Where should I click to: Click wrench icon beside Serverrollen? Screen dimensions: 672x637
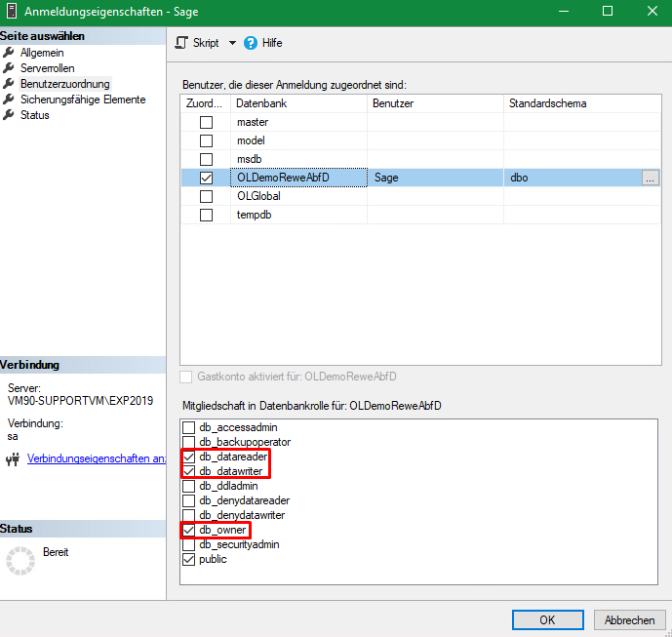pos(10,68)
